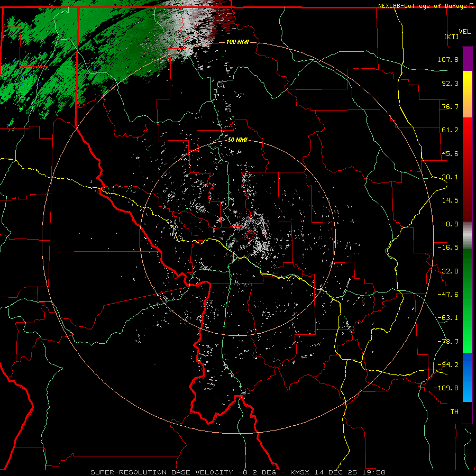The height and width of the screenshot is (476, 476).
Task: Pick the red segment of the velocity scale
Action: (467, 169)
